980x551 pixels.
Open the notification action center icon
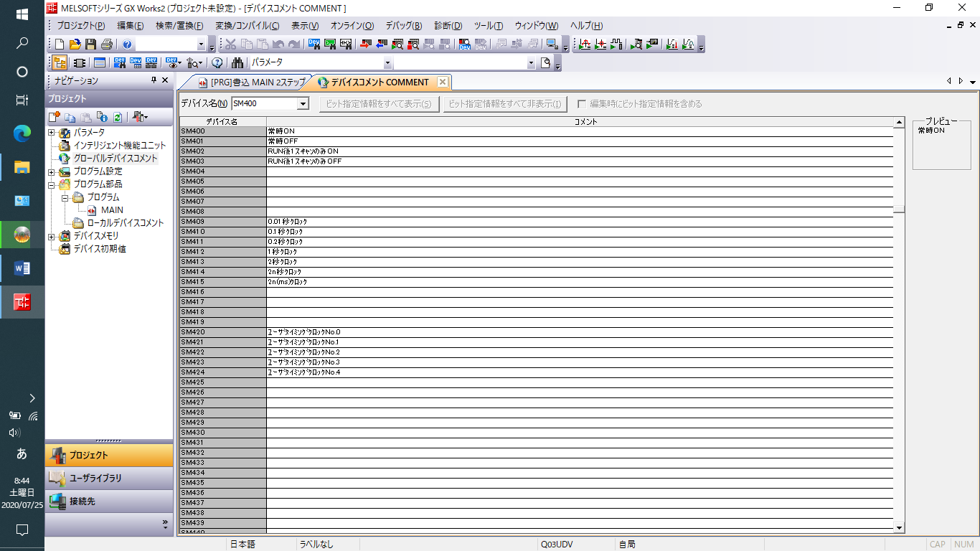pos(22,530)
